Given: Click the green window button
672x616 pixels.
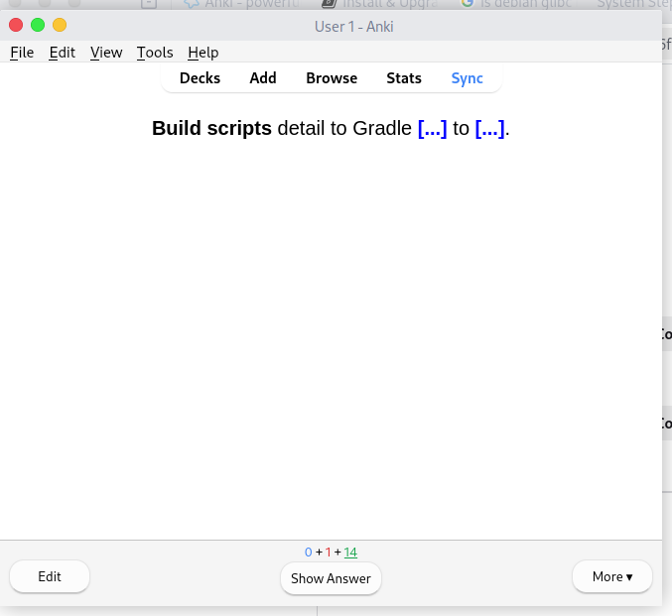Looking at the screenshot, I should pos(38,25).
